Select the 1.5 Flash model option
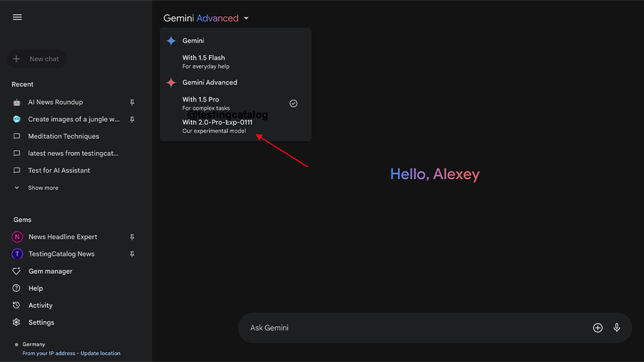The width and height of the screenshot is (644, 362). click(x=235, y=61)
